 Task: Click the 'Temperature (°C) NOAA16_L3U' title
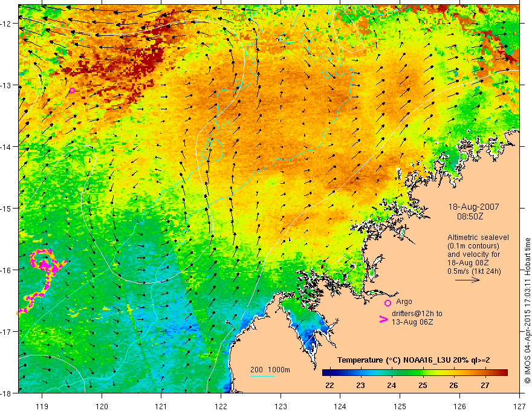pos(394,360)
